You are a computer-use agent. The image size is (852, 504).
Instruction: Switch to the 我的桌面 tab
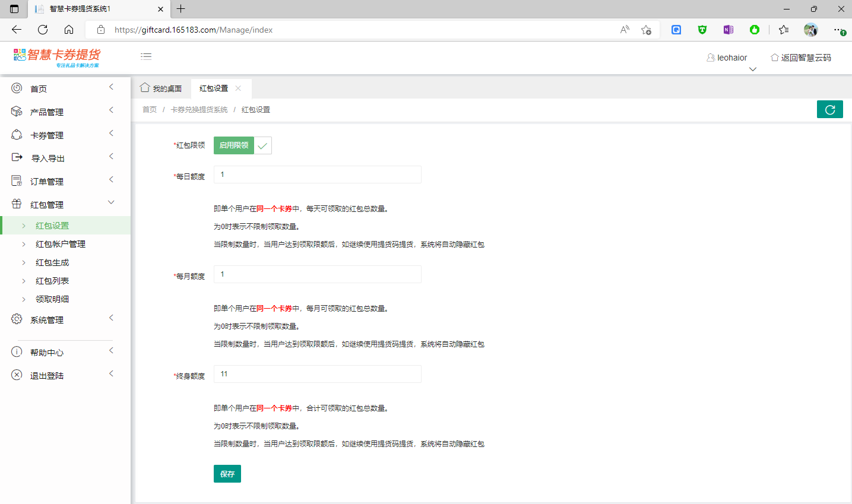click(x=161, y=88)
